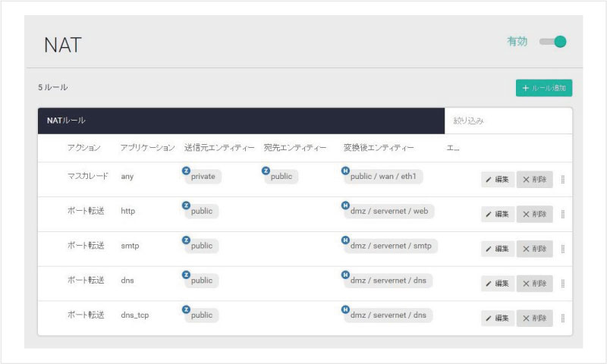This screenshot has width=607, height=364.
Task: Click the dmz / servernet / smtp host chip
Action: point(392,246)
